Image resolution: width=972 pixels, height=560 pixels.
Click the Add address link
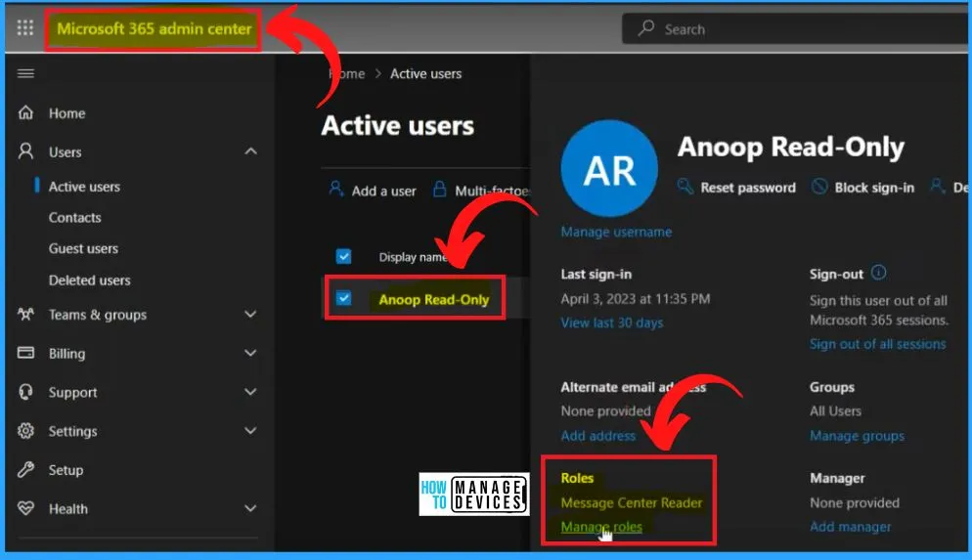598,436
